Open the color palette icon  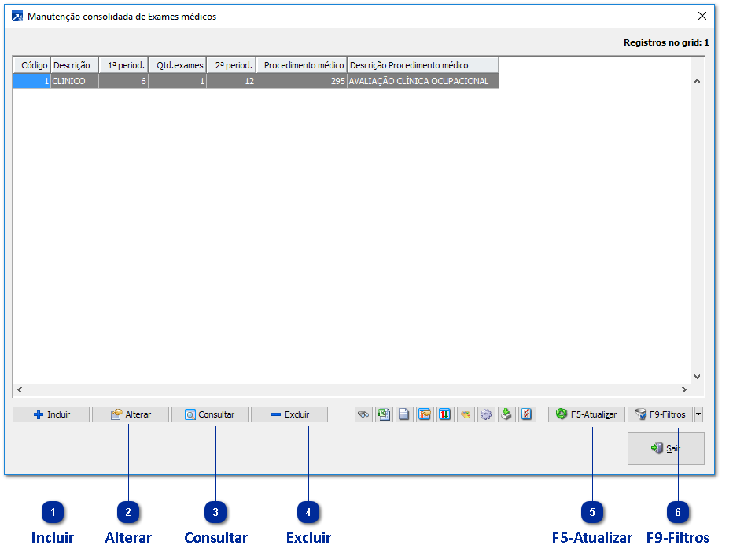[465, 414]
